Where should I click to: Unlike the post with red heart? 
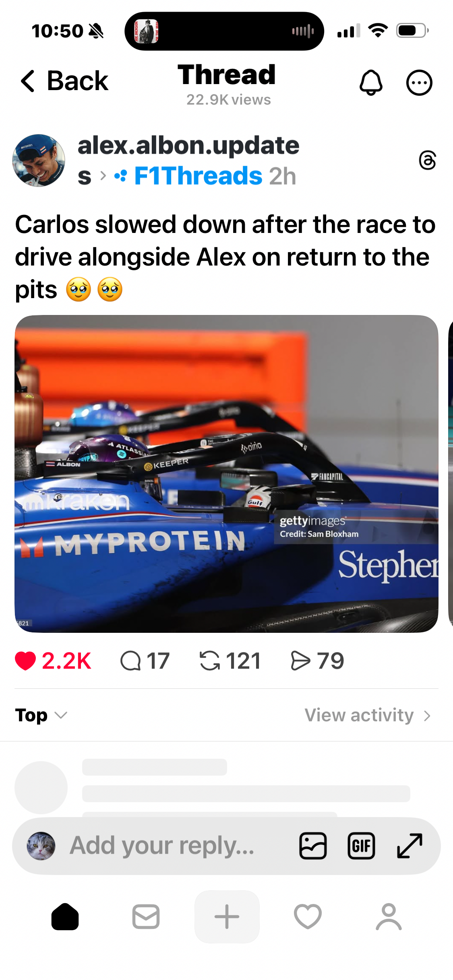tap(25, 661)
